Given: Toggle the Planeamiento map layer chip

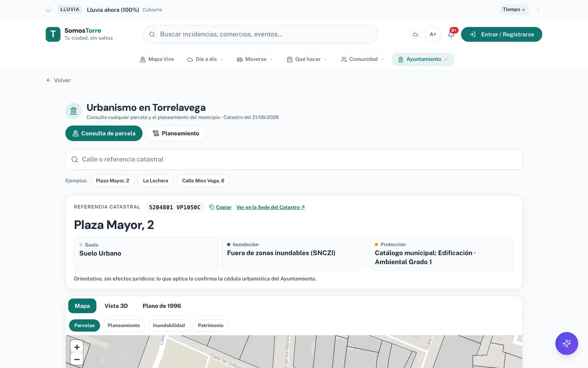Looking at the screenshot, I should coord(124,325).
